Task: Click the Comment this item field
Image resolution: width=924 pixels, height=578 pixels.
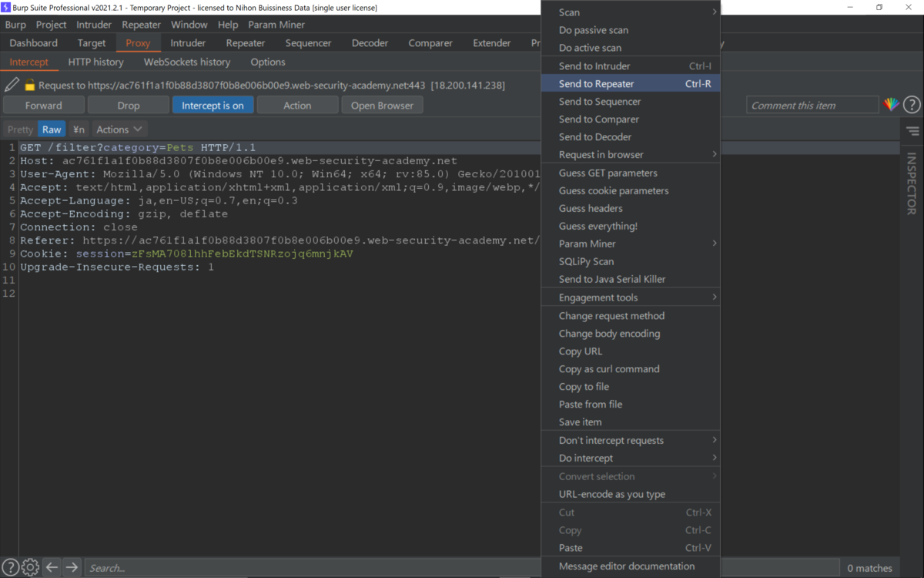Action: tap(812, 105)
